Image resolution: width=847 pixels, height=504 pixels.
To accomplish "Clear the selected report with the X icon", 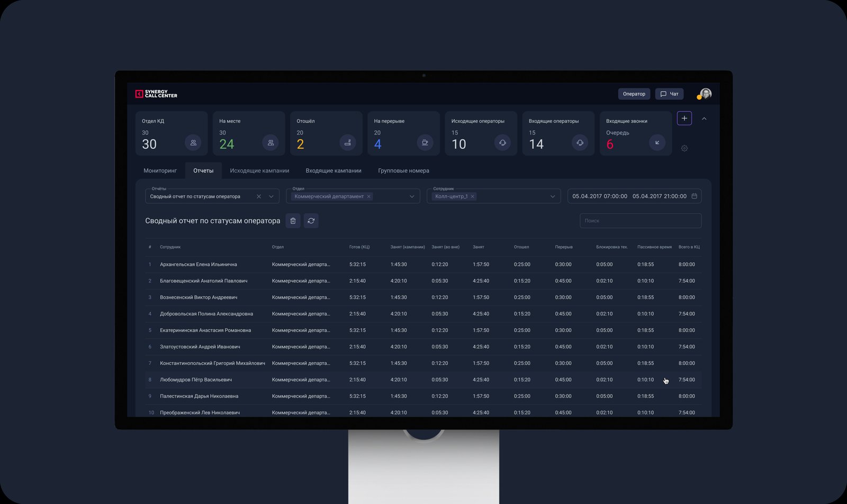I will (259, 196).
